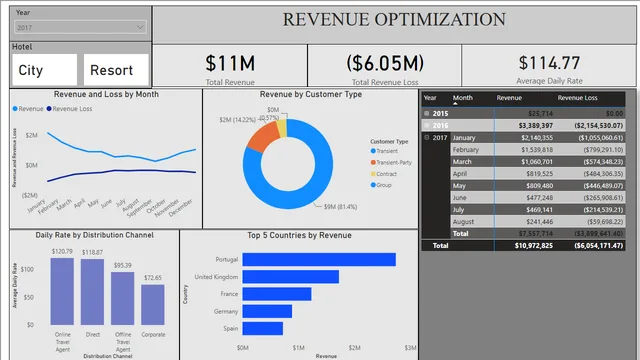The image size is (640, 360).
Task: Click the Transient legend entry
Action: coord(384,151)
